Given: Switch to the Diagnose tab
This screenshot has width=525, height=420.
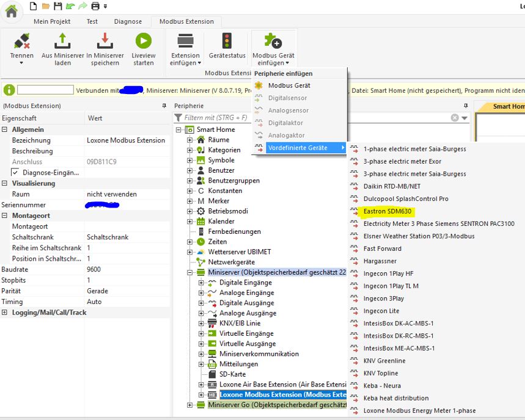Looking at the screenshot, I should (x=128, y=21).
